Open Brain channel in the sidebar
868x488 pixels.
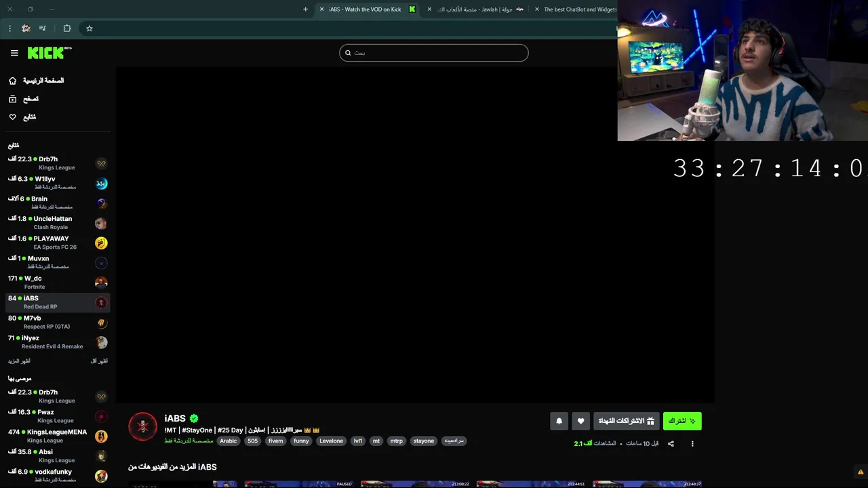[x=58, y=203]
